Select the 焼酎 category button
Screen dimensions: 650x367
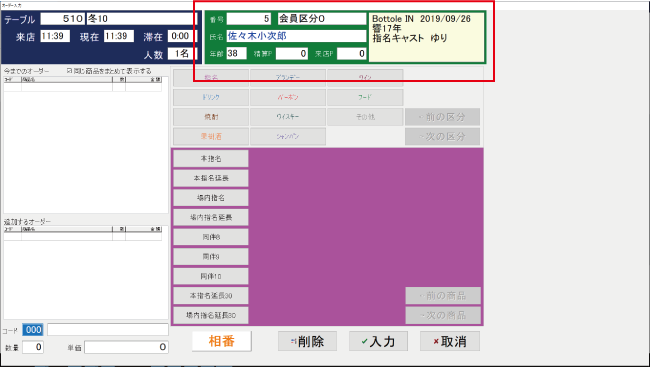(211, 117)
